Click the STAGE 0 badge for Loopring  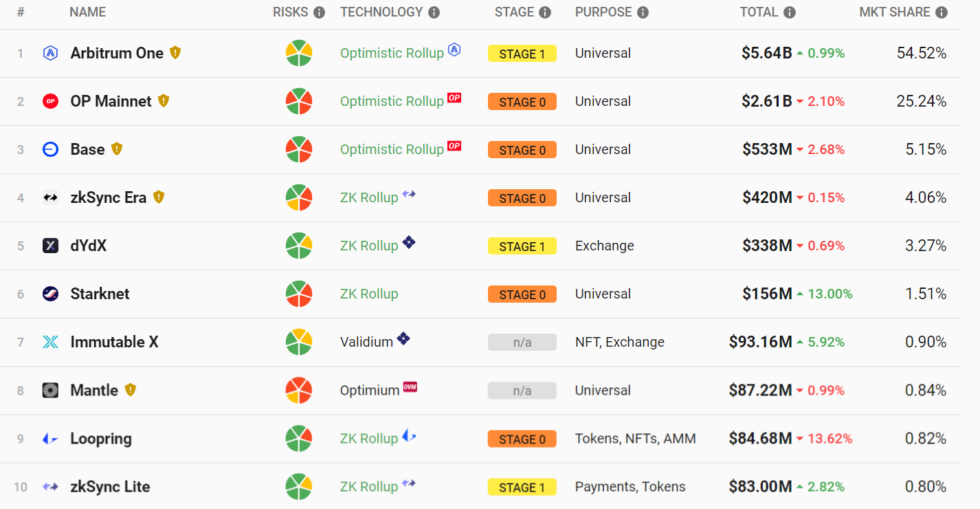point(522,439)
